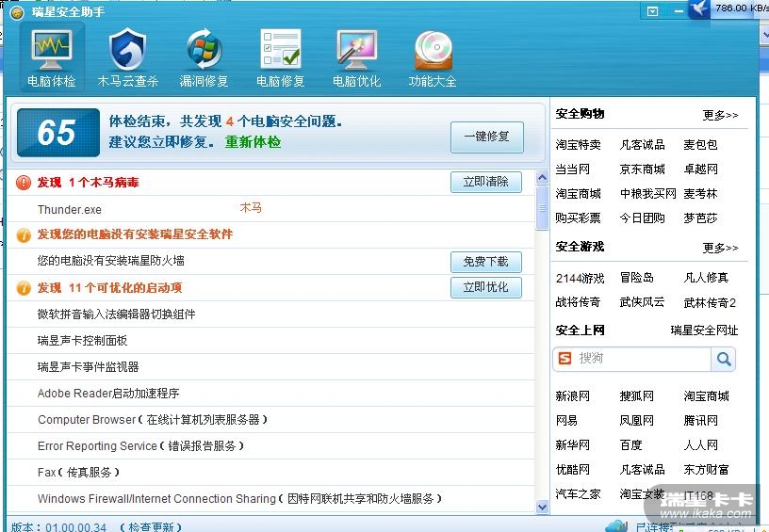The height and width of the screenshot is (532, 769).
Task: Open 冒险岛 game link
Action: click(x=636, y=279)
